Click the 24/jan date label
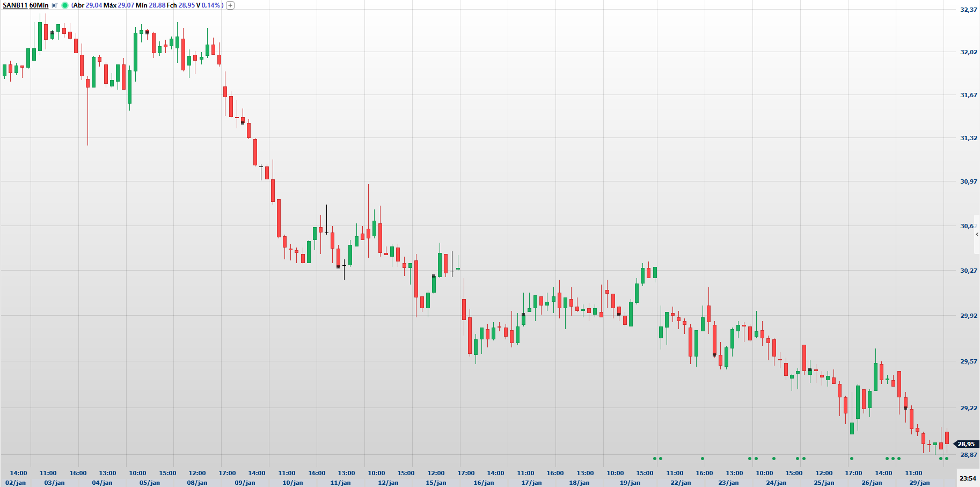 pyautogui.click(x=776, y=483)
